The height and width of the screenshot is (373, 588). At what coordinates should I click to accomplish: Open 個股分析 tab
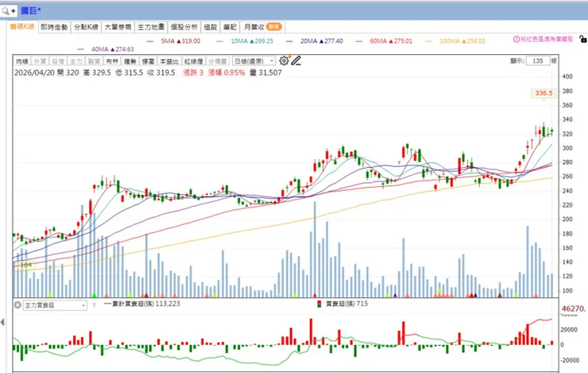[184, 27]
